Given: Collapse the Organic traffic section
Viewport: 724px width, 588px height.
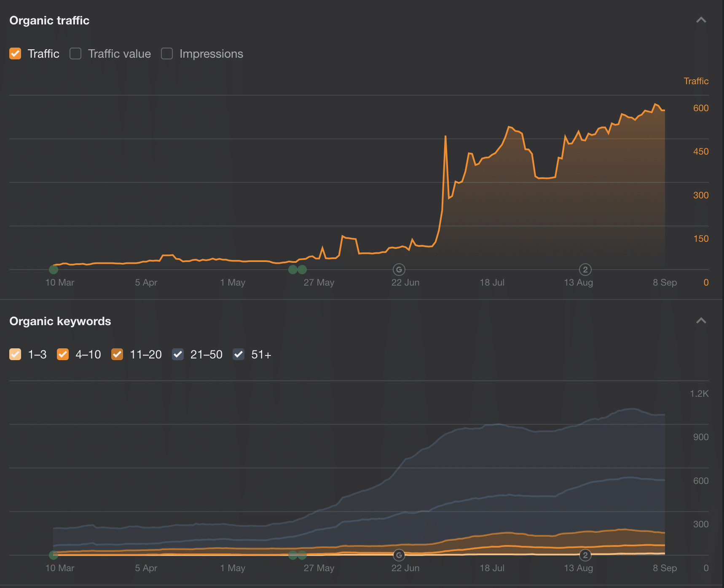Looking at the screenshot, I should [701, 20].
